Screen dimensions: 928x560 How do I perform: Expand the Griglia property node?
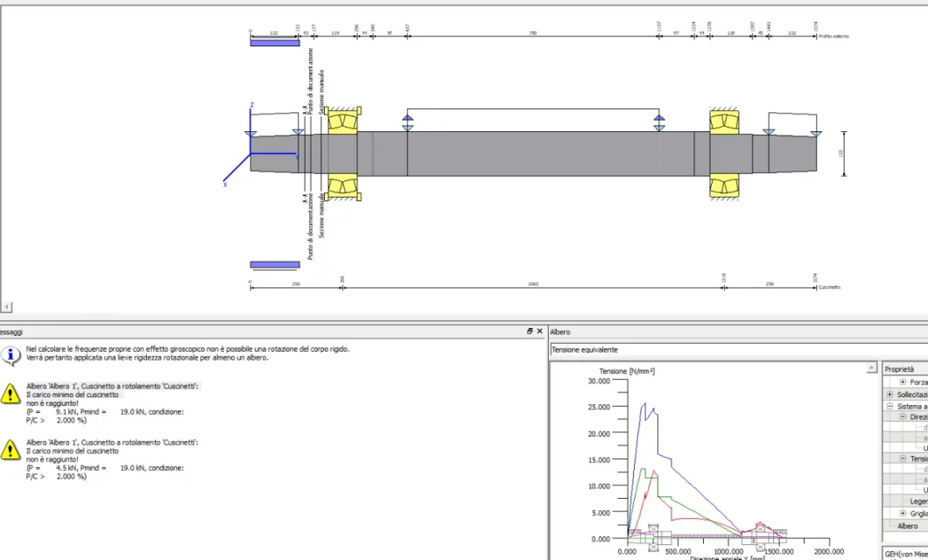903,514
